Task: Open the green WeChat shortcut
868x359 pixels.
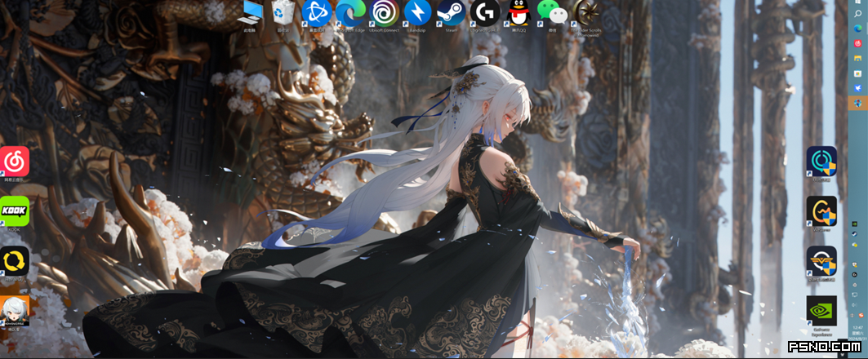Action: pyautogui.click(x=553, y=15)
